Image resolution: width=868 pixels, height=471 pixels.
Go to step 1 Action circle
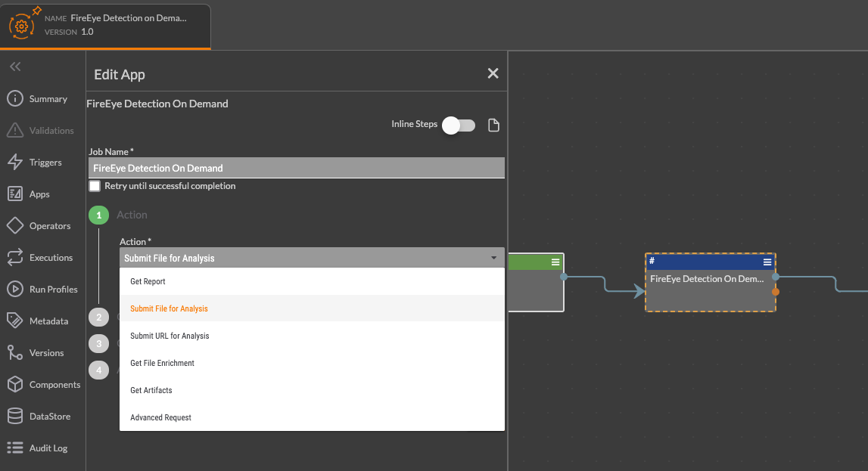tap(99, 215)
